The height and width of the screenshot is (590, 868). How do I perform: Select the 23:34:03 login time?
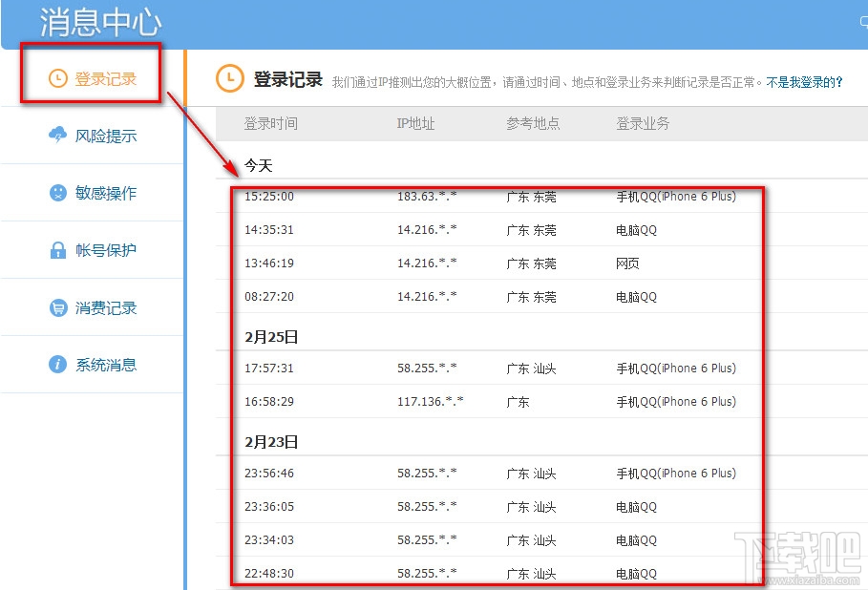[x=269, y=539]
